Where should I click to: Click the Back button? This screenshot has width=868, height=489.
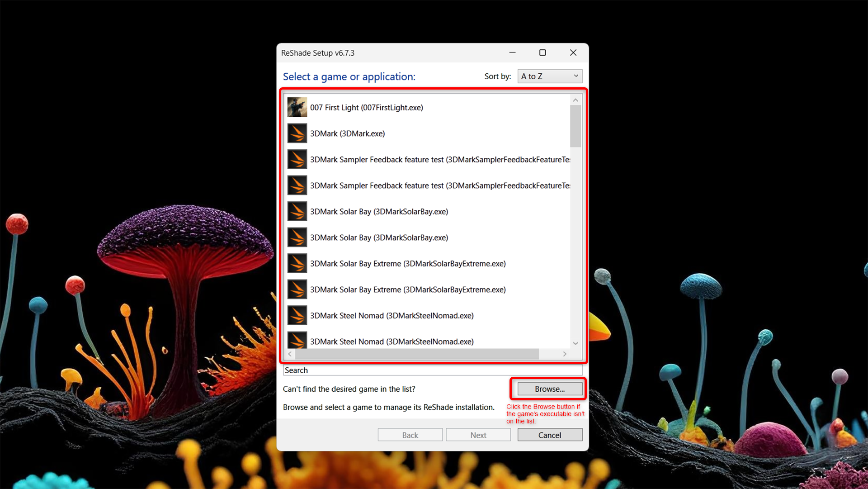(x=410, y=435)
